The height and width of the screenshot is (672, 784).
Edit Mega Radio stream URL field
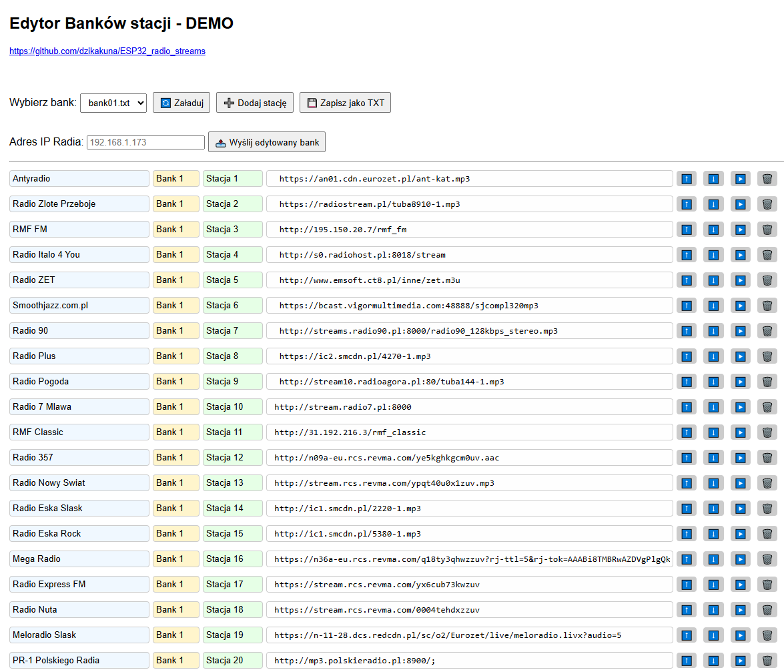pos(470,559)
